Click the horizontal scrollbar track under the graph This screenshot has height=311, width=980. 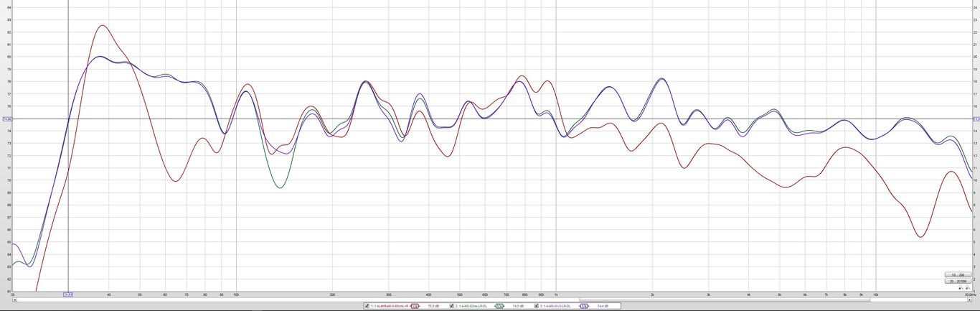(491, 300)
